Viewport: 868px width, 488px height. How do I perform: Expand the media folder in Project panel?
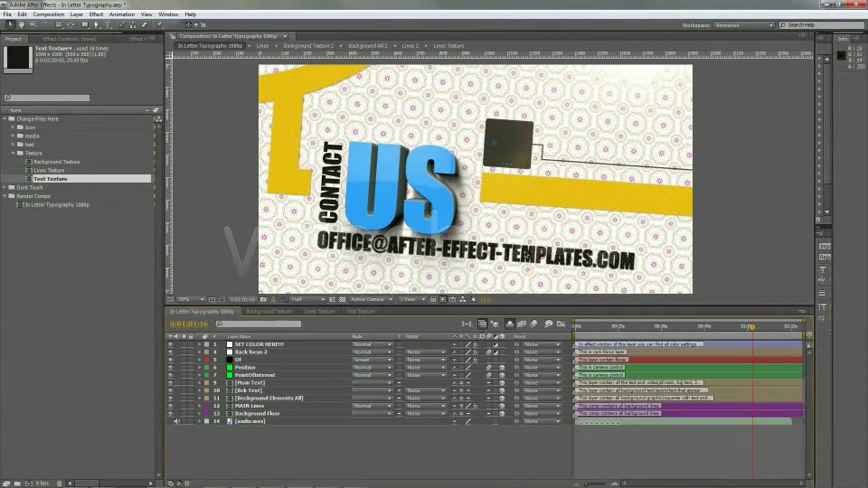[x=13, y=136]
